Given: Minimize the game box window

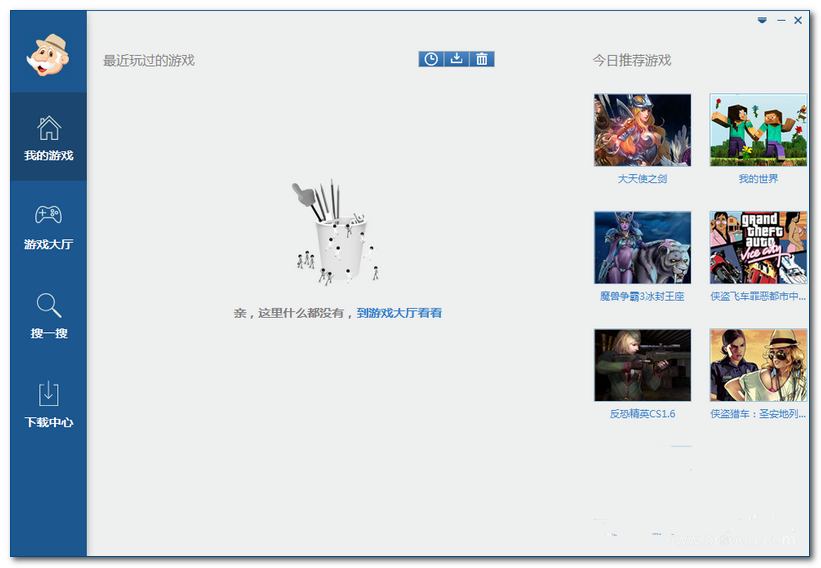Looking at the screenshot, I should [781, 20].
